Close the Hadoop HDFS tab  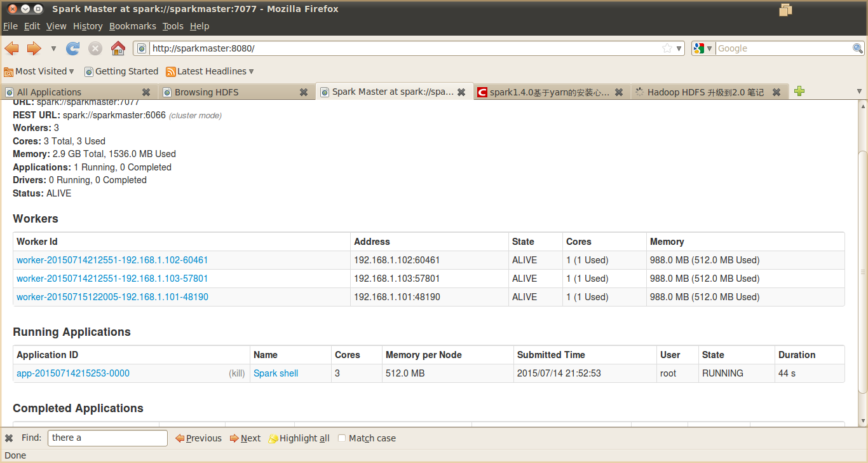pos(776,92)
